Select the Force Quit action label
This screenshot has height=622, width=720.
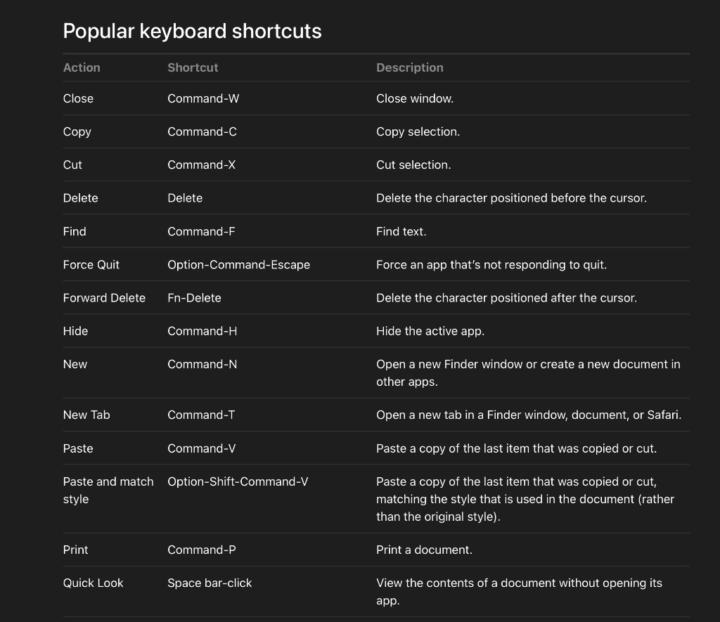tap(91, 265)
